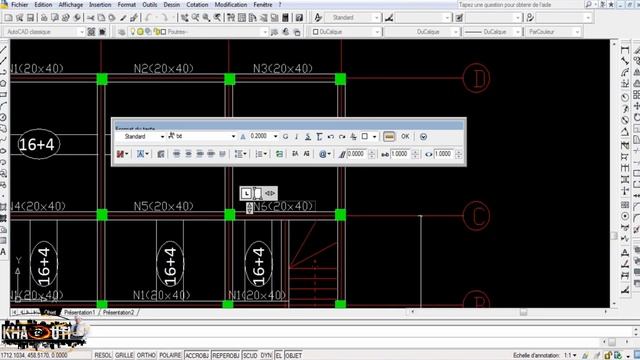Open the Fichier menu
Image resolution: width=640 pixels, height=360 pixels.
point(19,4)
